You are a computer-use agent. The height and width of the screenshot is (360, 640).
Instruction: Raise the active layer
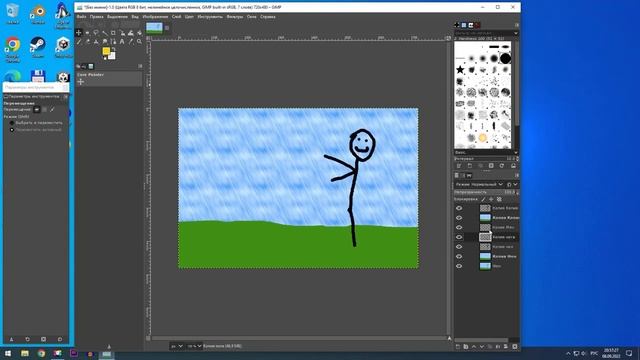[474, 347]
